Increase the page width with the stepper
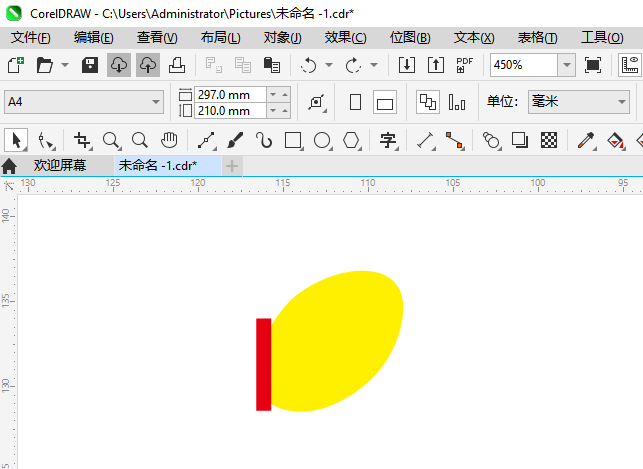Screen dimensions: 643x469 (285, 95)
